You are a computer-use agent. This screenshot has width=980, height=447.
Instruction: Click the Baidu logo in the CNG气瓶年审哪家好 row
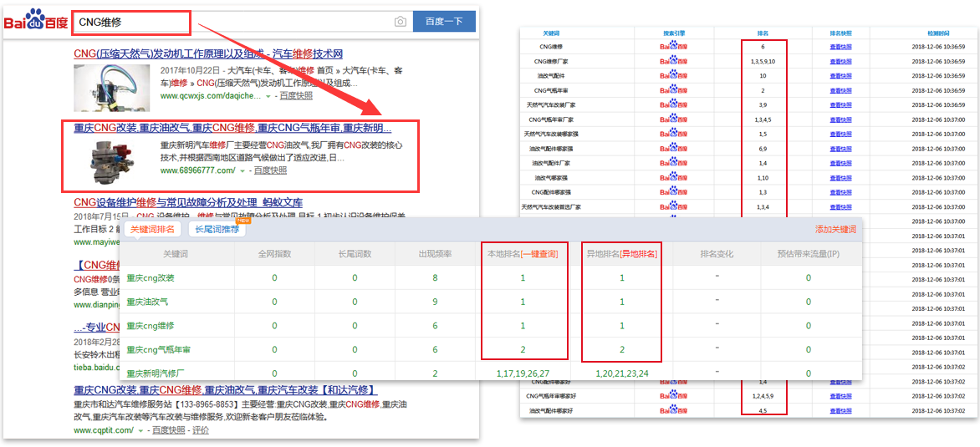[x=674, y=396]
